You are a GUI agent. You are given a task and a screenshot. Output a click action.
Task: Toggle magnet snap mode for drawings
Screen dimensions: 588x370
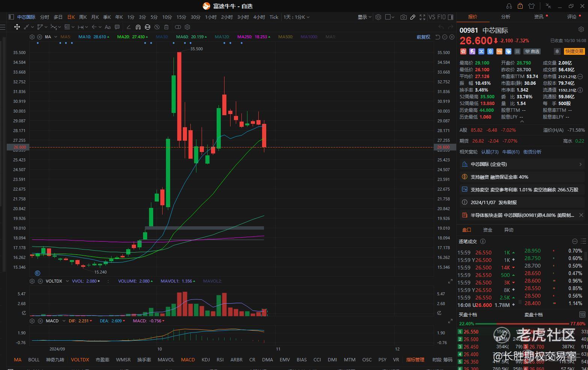138,27
